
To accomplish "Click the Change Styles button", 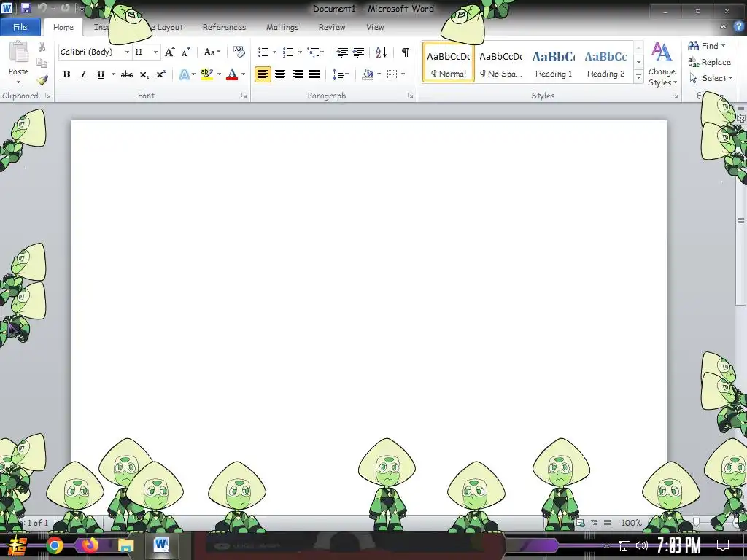I will pyautogui.click(x=662, y=64).
